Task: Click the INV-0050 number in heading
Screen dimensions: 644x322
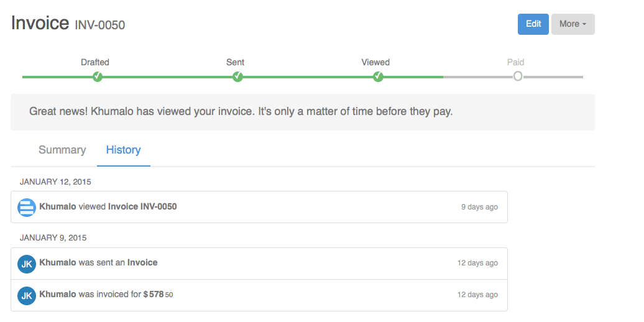Action: [x=100, y=25]
